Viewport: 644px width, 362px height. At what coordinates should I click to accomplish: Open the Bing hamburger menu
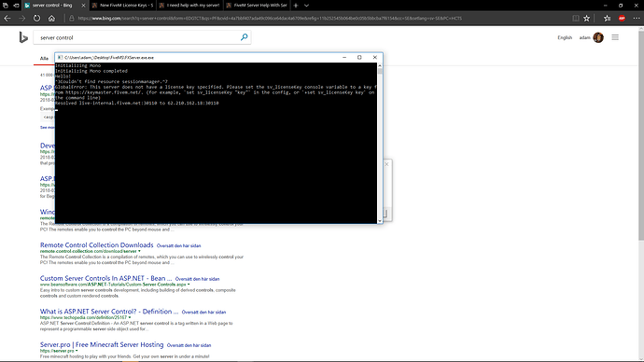(x=615, y=37)
